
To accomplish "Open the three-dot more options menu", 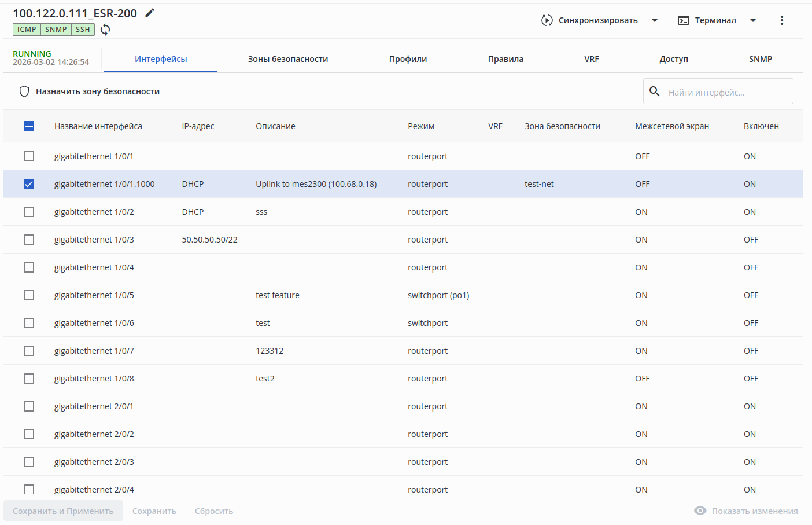I will click(782, 20).
